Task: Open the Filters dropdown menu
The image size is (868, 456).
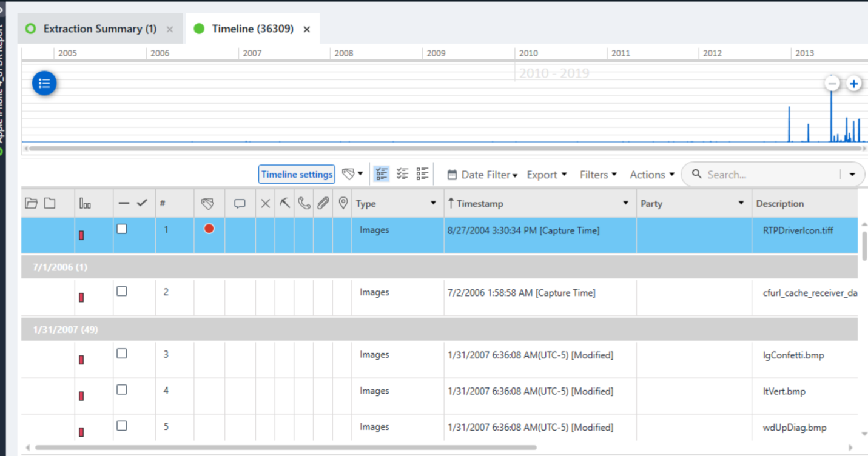Action: tap(598, 175)
